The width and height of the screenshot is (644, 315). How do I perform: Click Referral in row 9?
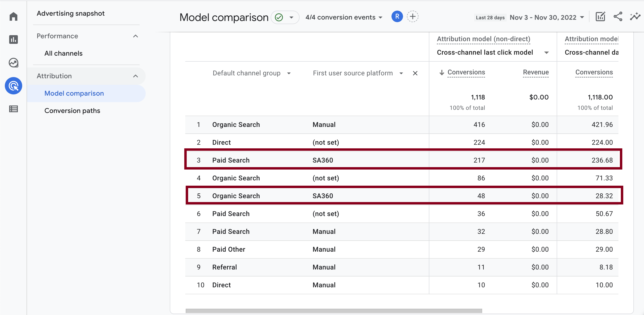(x=225, y=267)
